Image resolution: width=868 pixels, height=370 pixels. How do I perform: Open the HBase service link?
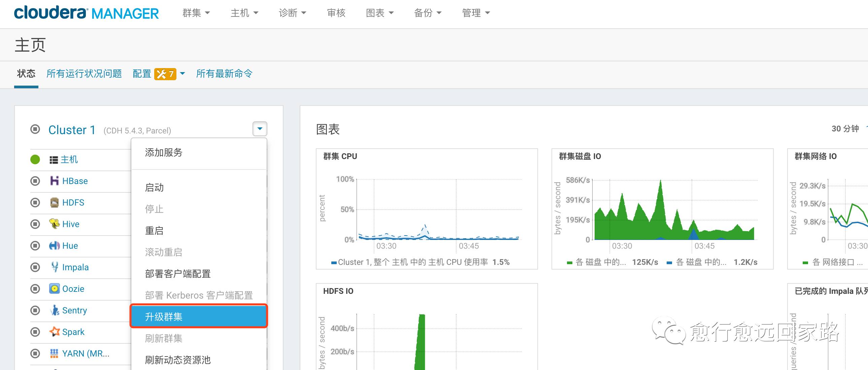75,181
